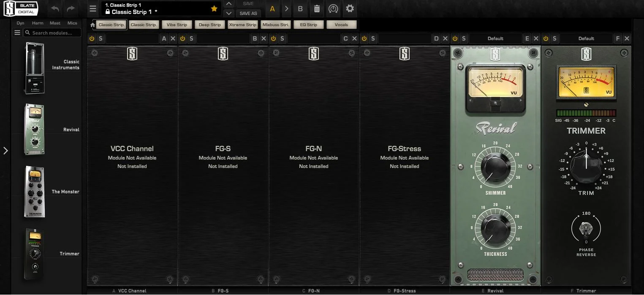
Task: Open the main hamburger menu beside Redo
Action: (x=93, y=8)
